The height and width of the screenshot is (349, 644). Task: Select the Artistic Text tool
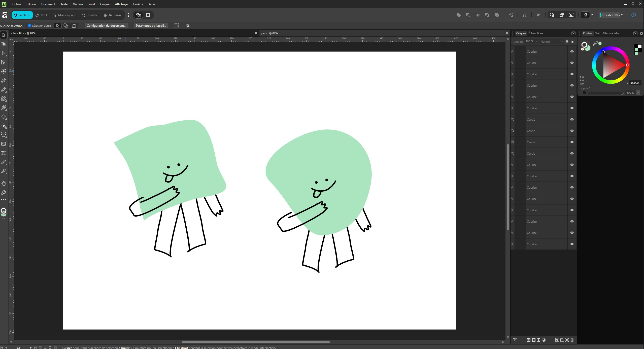point(4,135)
